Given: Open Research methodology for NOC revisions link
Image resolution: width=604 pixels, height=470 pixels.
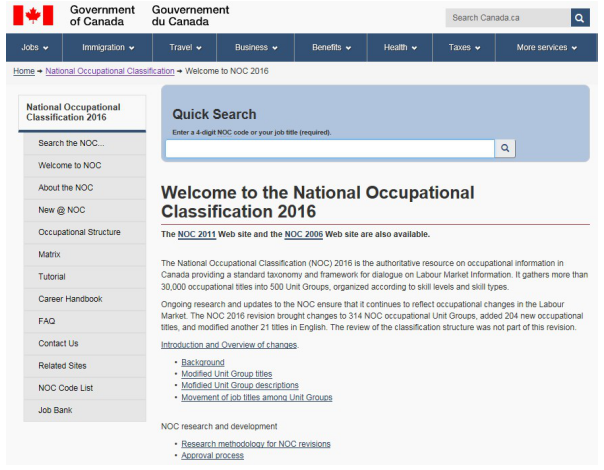Looking at the screenshot, I should (256, 444).
